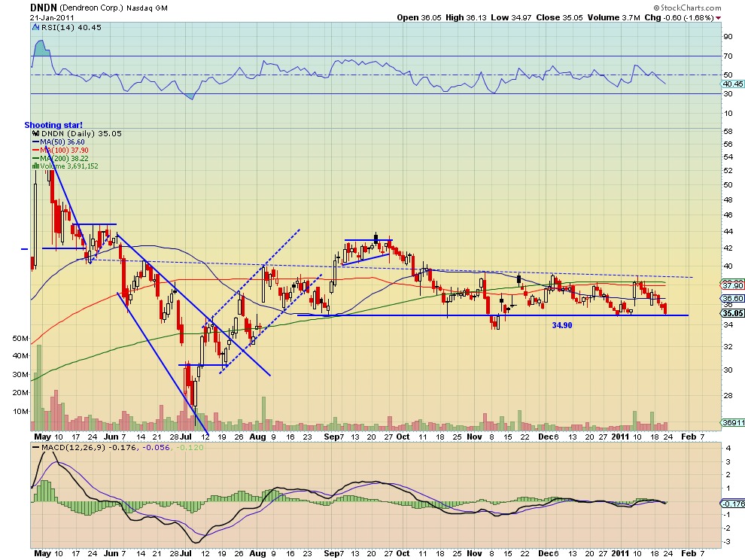Click the 90 label on RSI axis

(728, 37)
